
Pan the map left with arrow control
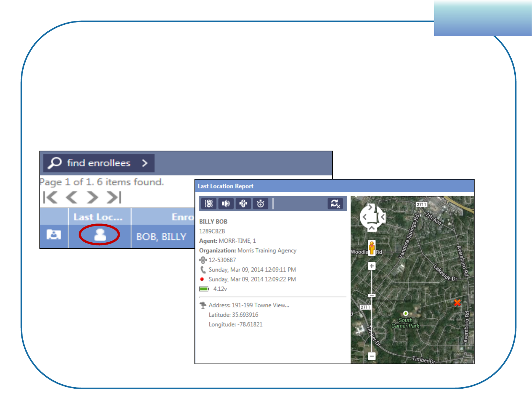point(364,217)
